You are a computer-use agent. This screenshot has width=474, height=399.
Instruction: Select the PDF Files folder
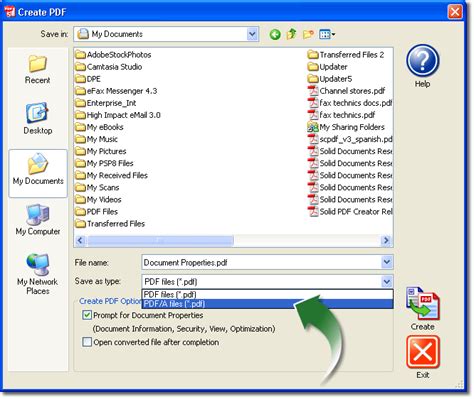96,211
